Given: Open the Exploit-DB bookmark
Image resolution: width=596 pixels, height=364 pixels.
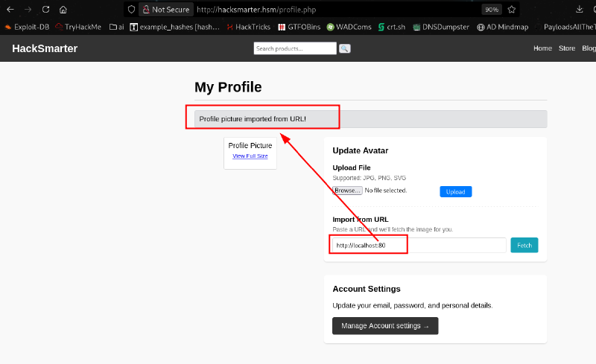Looking at the screenshot, I should (x=27, y=27).
